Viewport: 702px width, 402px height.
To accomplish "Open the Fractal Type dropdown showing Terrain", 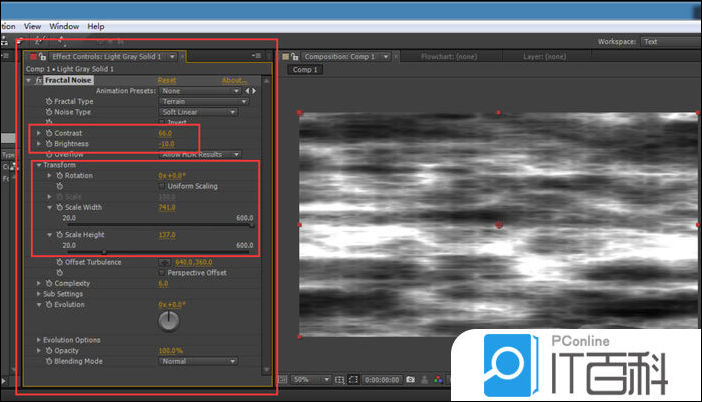I will (x=204, y=102).
